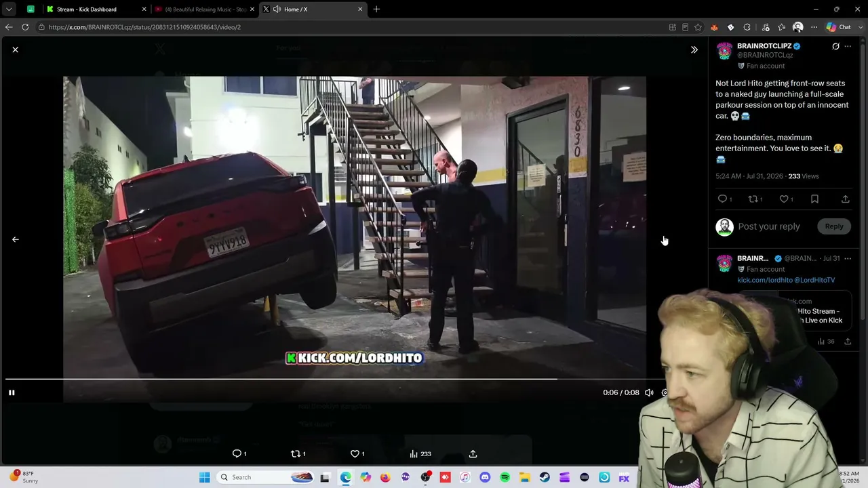868x488 pixels.
Task: Click the Reply button
Action: tap(834, 226)
